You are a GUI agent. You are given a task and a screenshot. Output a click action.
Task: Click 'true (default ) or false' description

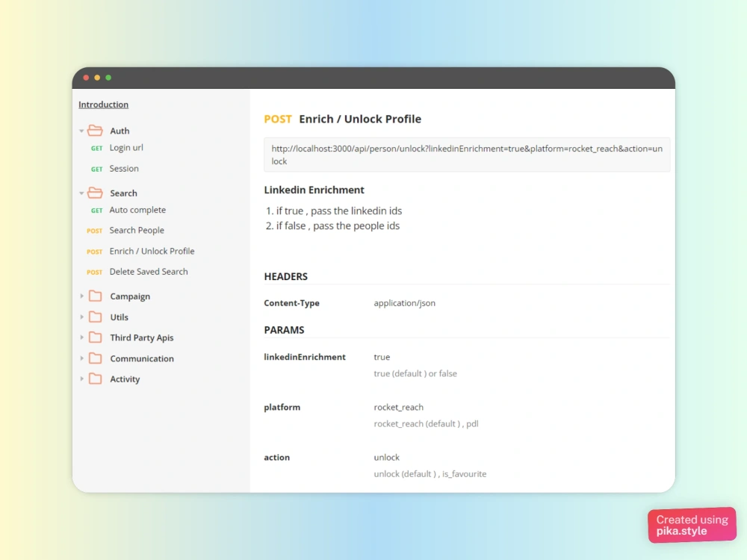(415, 374)
